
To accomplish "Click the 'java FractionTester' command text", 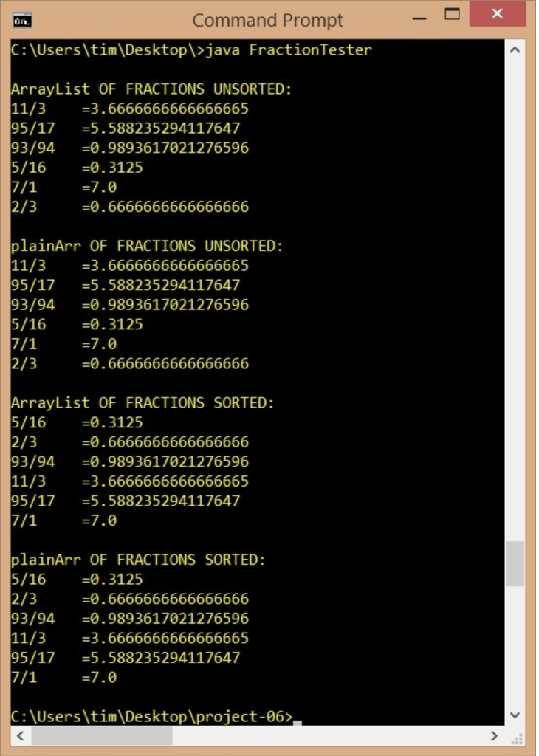I will [289, 49].
